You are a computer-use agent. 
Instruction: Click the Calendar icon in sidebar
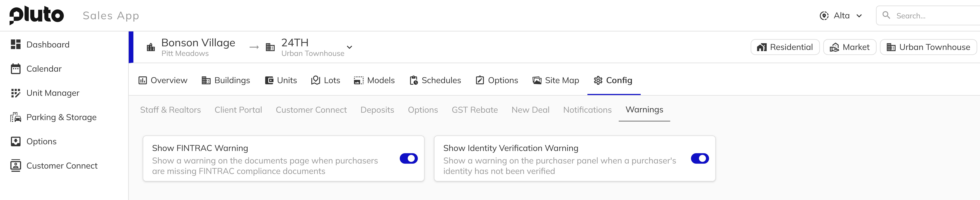click(16, 69)
